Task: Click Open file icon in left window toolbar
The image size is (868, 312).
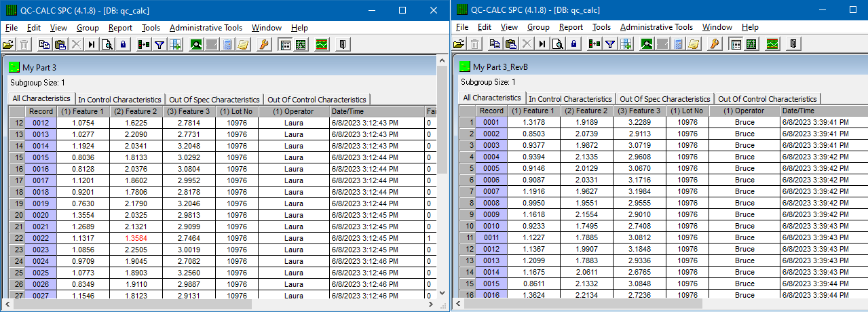Action: tap(8, 44)
